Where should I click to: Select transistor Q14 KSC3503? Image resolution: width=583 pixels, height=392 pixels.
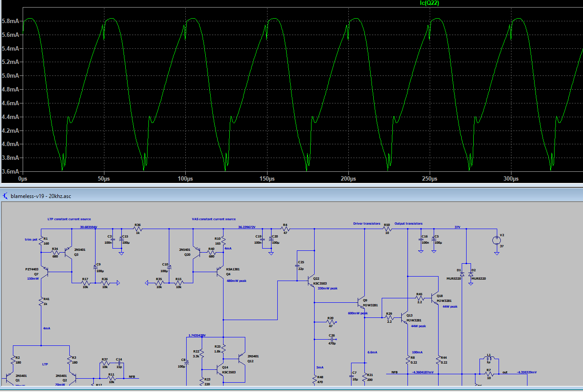220,370
